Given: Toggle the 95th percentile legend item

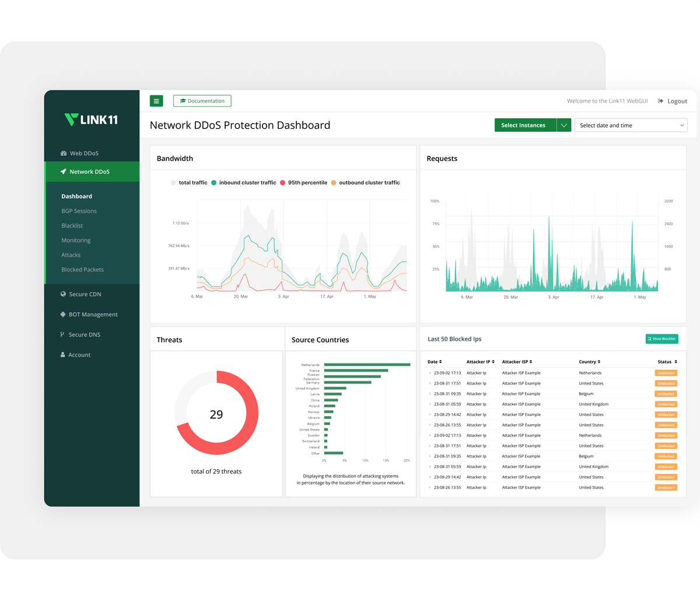Looking at the screenshot, I should 303,183.
